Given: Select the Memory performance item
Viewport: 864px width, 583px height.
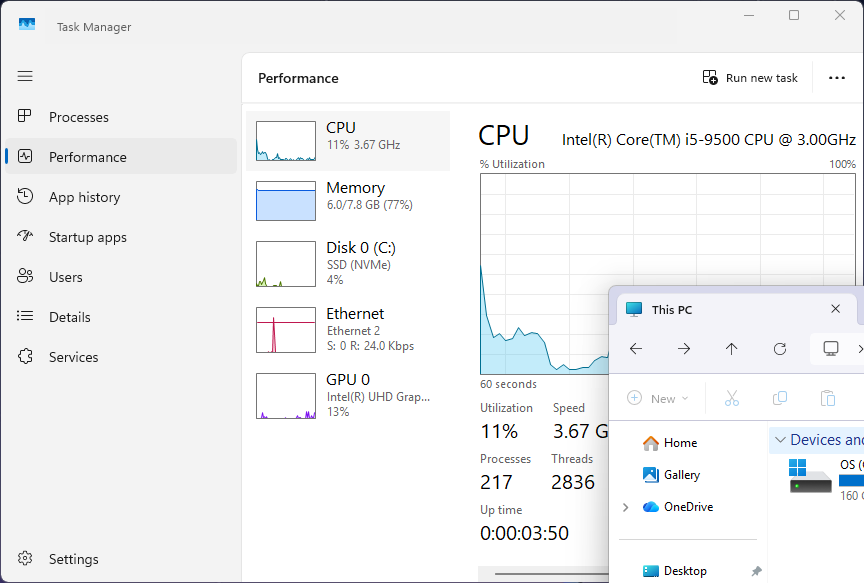Looking at the screenshot, I should [x=348, y=201].
